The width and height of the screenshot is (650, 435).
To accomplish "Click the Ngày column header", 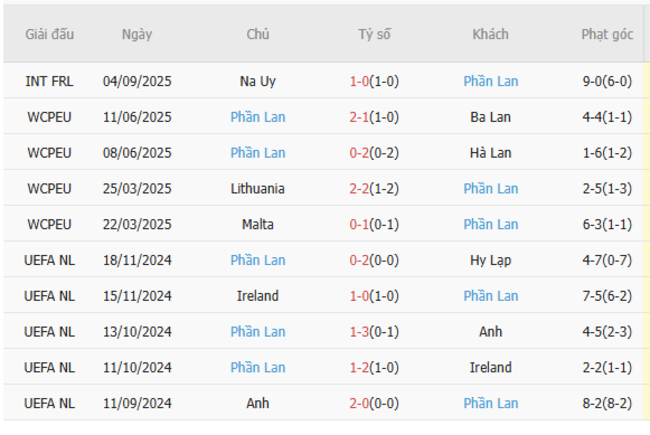I will pyautogui.click(x=137, y=34).
